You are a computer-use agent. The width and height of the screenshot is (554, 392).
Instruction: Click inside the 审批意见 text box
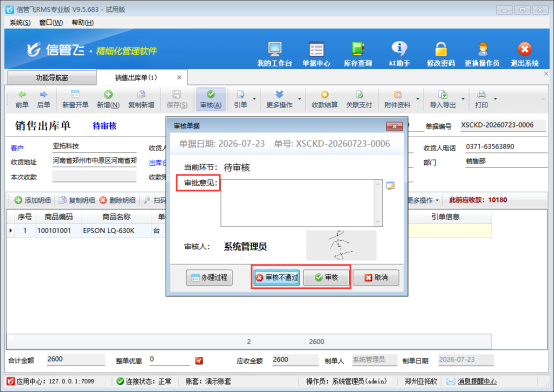tap(297, 203)
